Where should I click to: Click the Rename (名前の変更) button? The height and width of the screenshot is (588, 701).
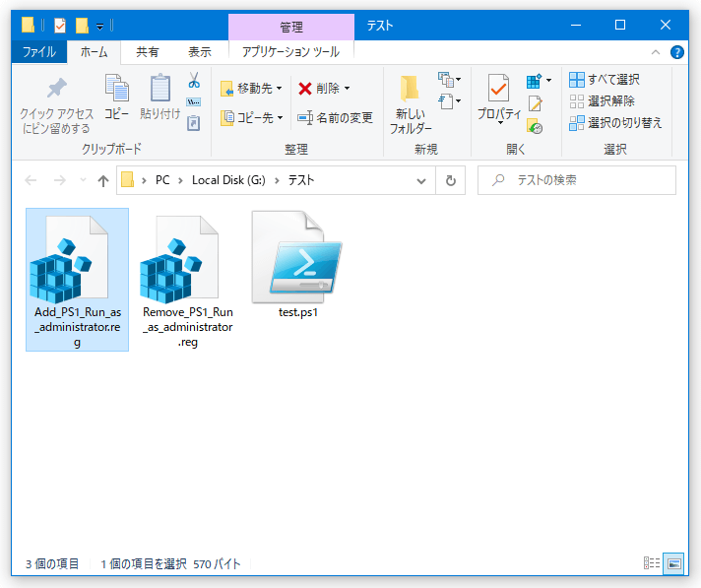click(x=336, y=118)
